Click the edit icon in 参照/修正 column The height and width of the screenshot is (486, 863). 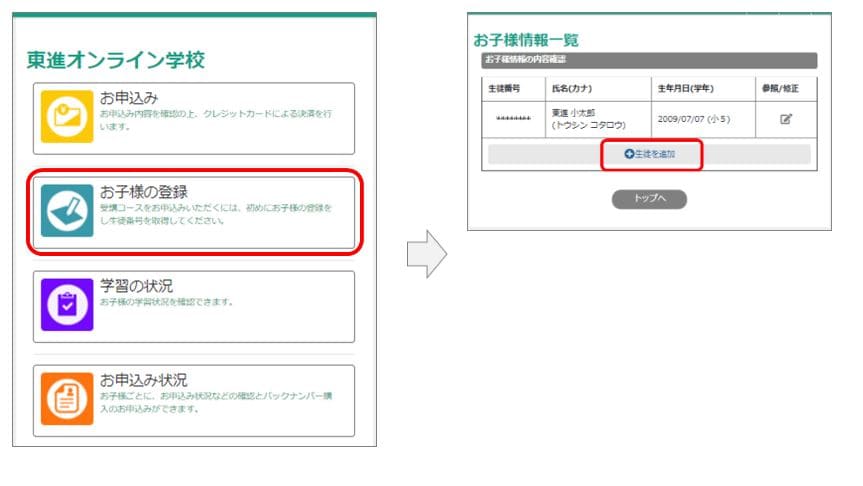click(x=786, y=119)
